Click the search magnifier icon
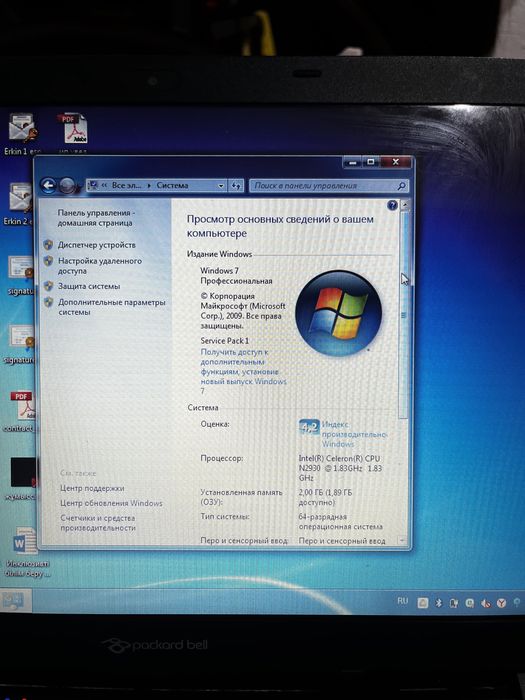This screenshot has width=525, height=700. tap(401, 185)
